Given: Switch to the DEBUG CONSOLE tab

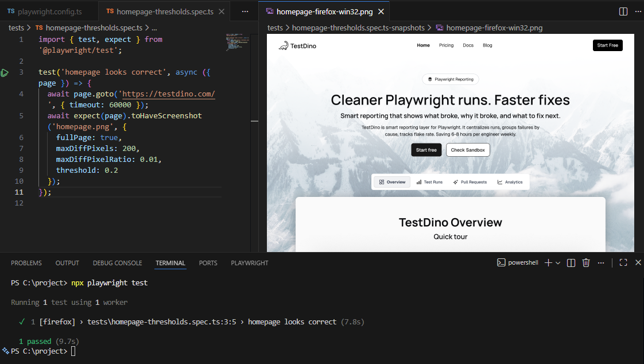Looking at the screenshot, I should coord(117,263).
